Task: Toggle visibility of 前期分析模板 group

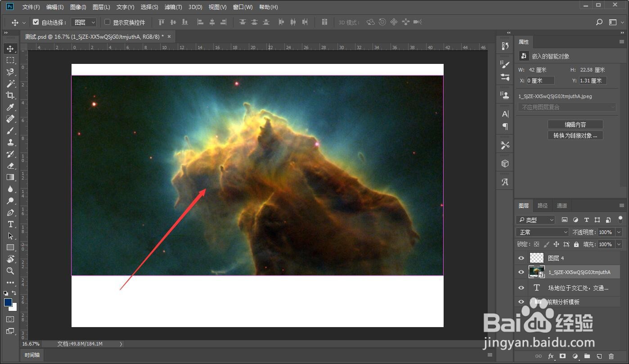Action: [x=521, y=302]
